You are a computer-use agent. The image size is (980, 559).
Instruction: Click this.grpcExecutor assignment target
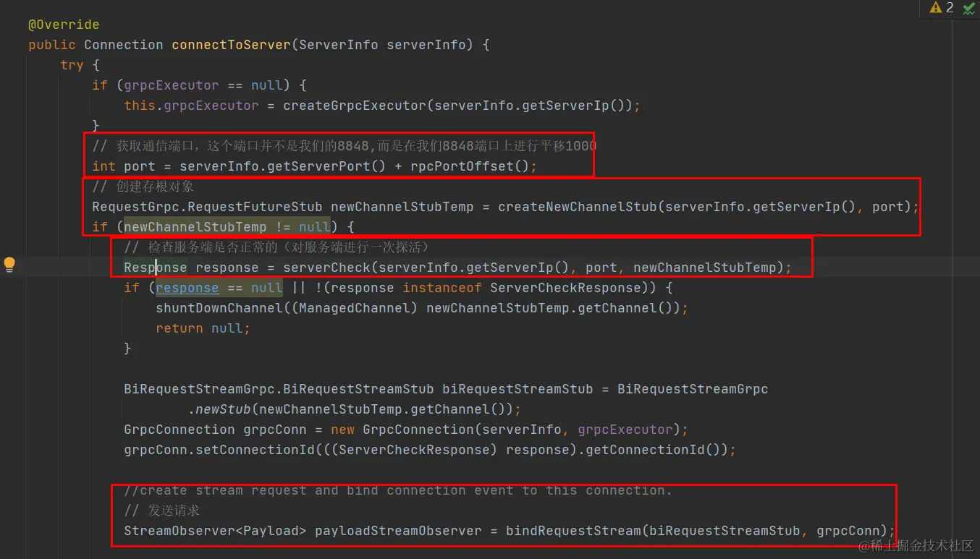click(x=191, y=106)
